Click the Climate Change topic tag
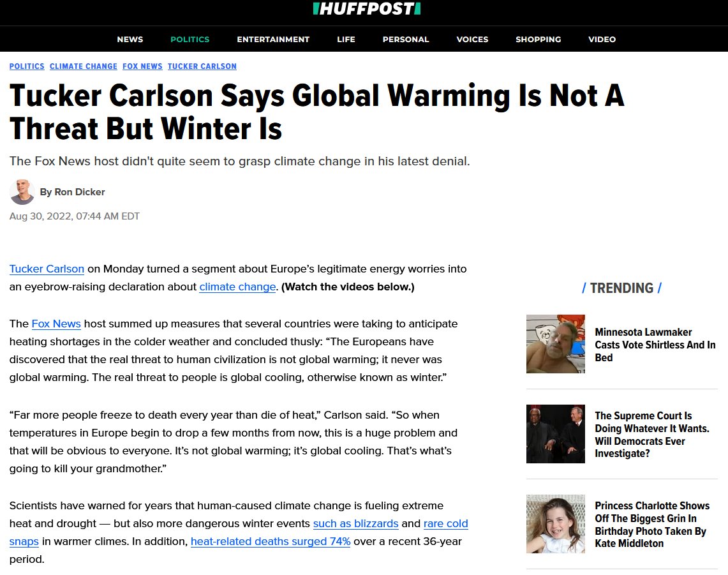This screenshot has width=728, height=575. pyautogui.click(x=84, y=66)
